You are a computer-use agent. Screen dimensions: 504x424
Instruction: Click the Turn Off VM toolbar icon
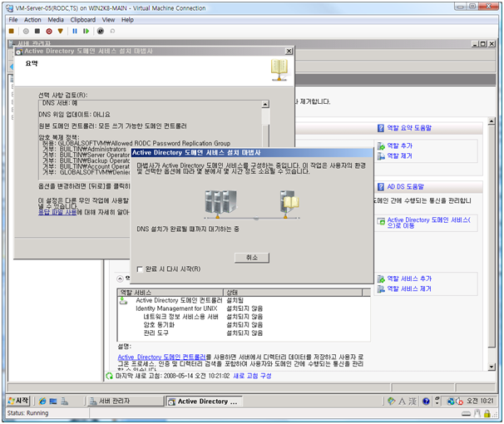pyautogui.click(x=37, y=31)
